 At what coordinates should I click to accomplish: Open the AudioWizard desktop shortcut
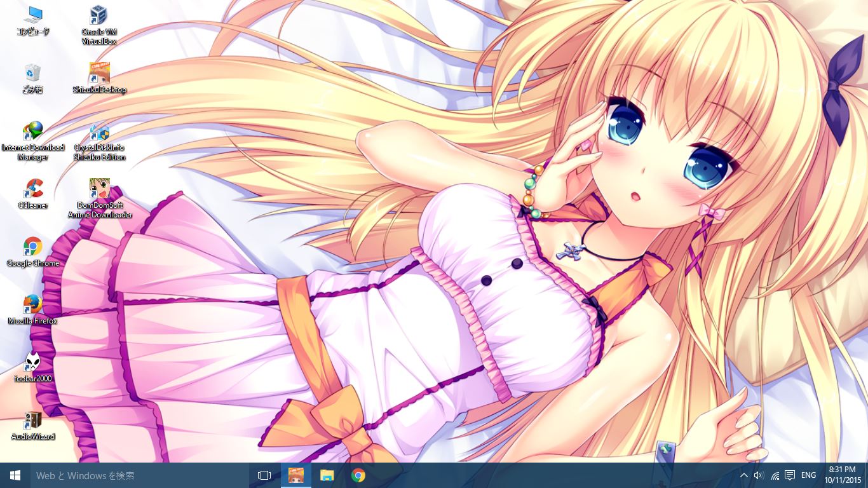point(33,425)
